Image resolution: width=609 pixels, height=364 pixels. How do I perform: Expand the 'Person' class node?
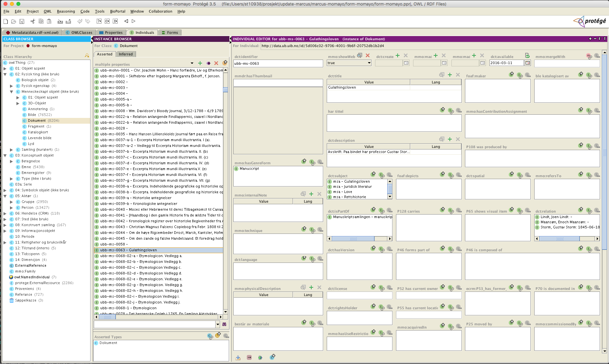12,207
